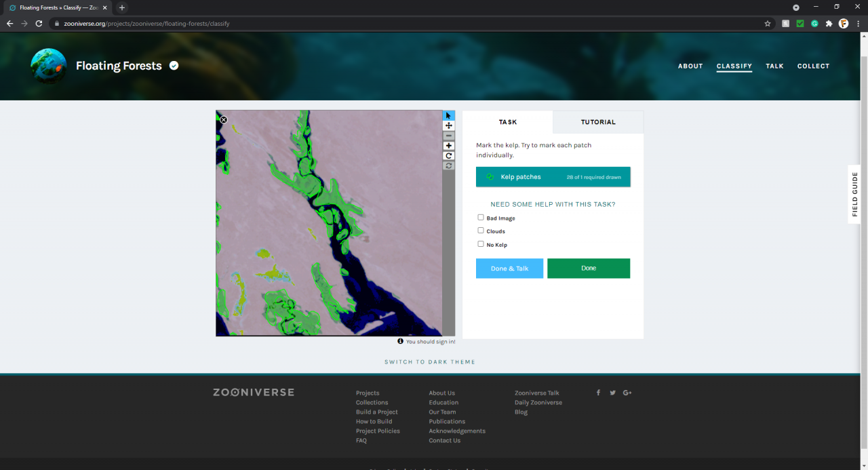
Task: Open Zooniverse Google Plus icon
Action: click(x=627, y=393)
